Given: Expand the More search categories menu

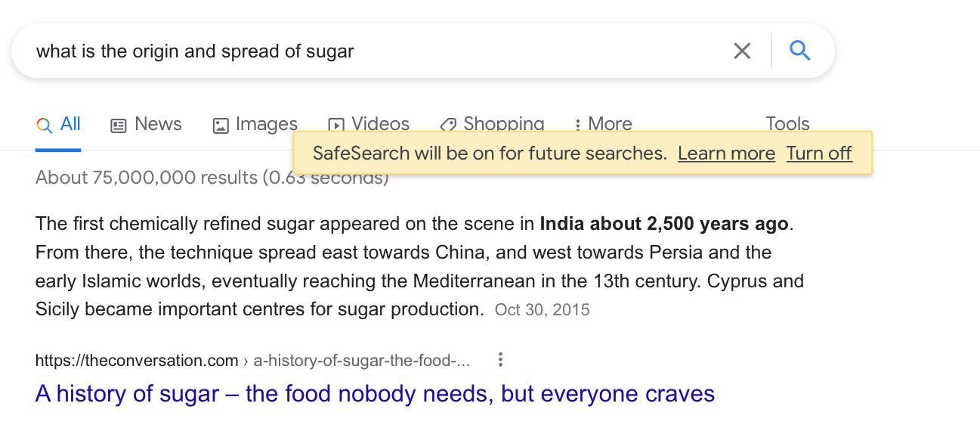Looking at the screenshot, I should point(604,124).
